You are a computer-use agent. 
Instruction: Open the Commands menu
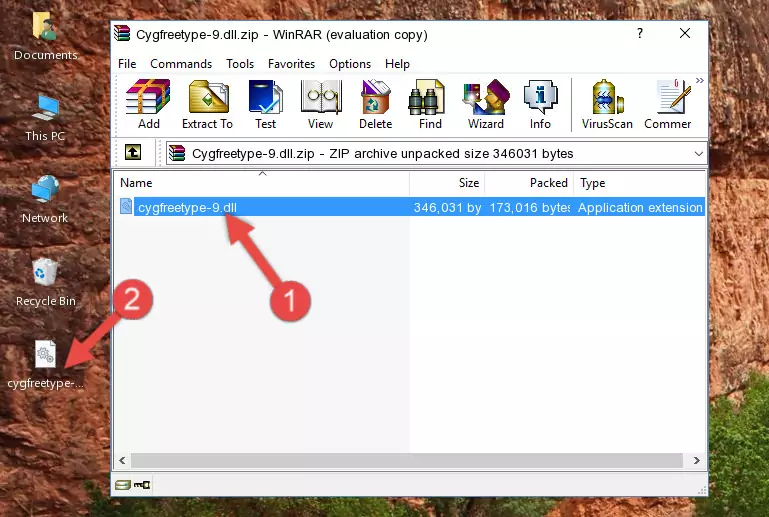[x=181, y=64]
